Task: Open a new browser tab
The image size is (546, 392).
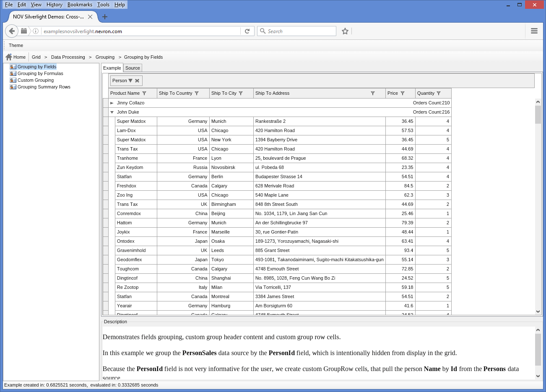Action: click(105, 17)
